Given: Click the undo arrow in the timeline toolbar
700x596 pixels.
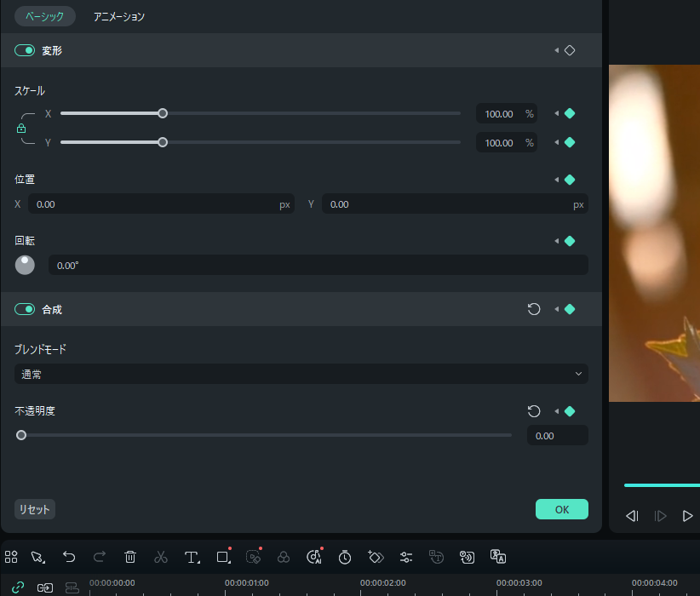Looking at the screenshot, I should (69, 557).
